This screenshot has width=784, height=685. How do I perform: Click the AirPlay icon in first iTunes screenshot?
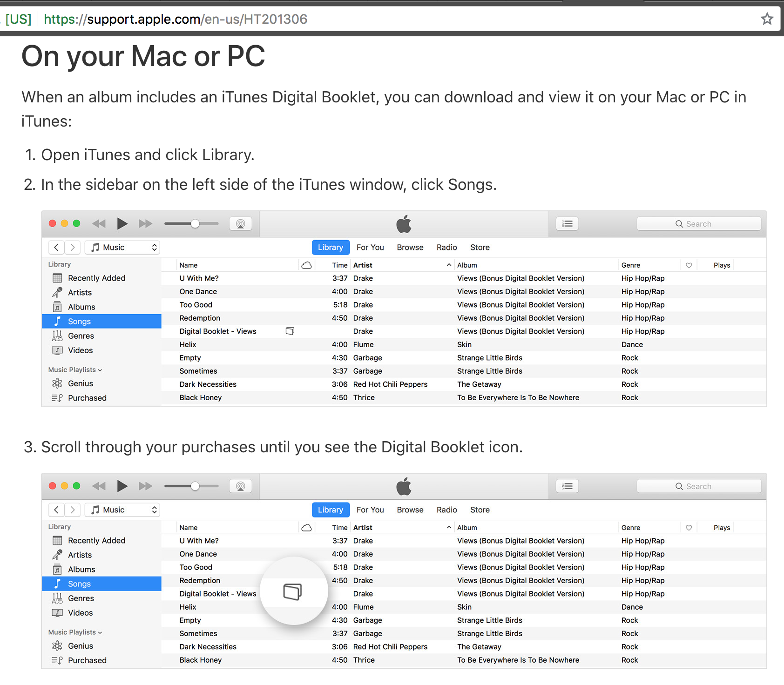pos(241,224)
